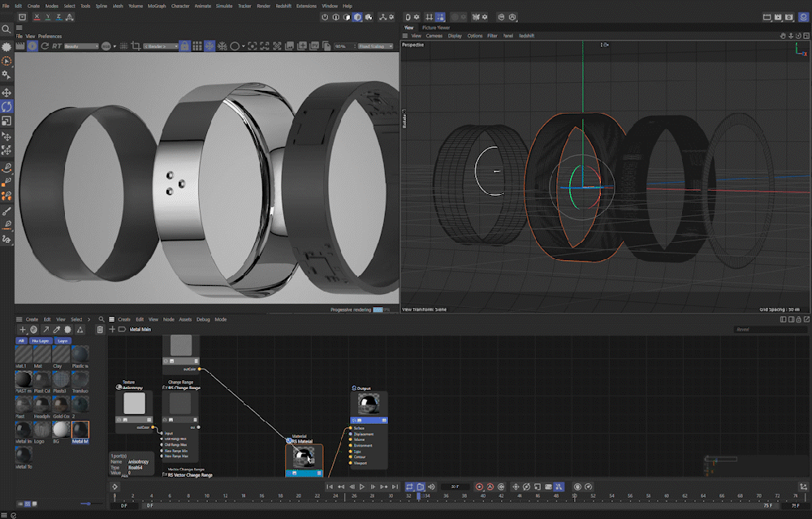The image size is (812, 519).
Task: Toggle the lock icon in render view toolbar
Action: [184, 46]
